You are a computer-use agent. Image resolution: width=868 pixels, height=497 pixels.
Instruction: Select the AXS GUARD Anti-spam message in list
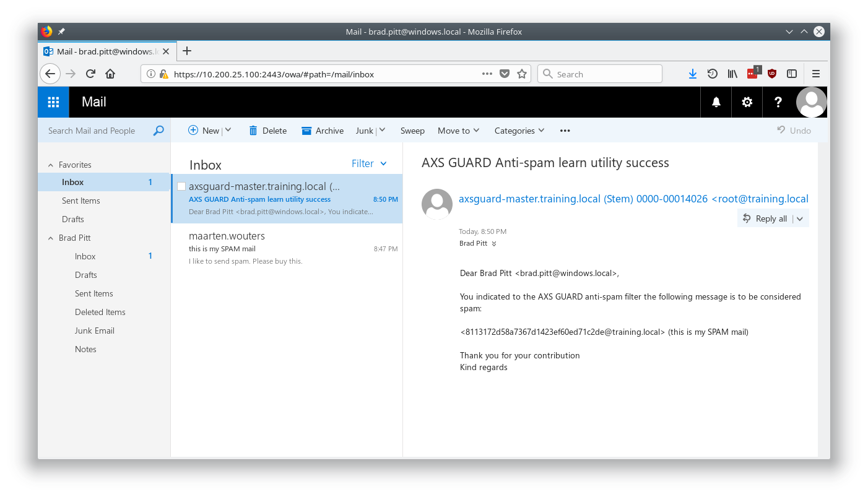[287, 199]
